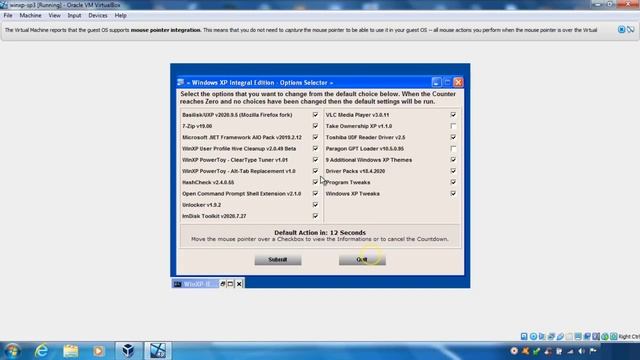Image resolution: width=640 pixels, height=360 pixels.
Task: Click the VirtualBox hard disk activity indicator
Action: pos(524,336)
